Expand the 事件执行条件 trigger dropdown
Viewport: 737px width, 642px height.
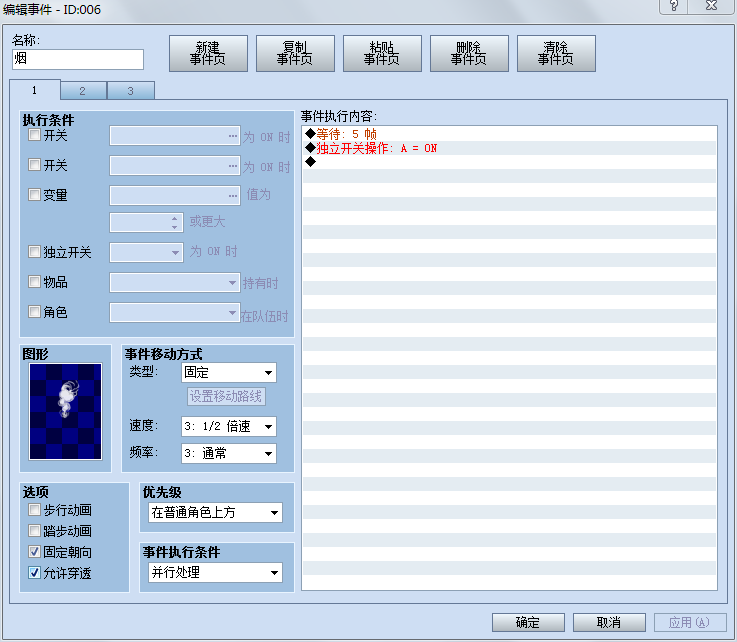[215, 572]
